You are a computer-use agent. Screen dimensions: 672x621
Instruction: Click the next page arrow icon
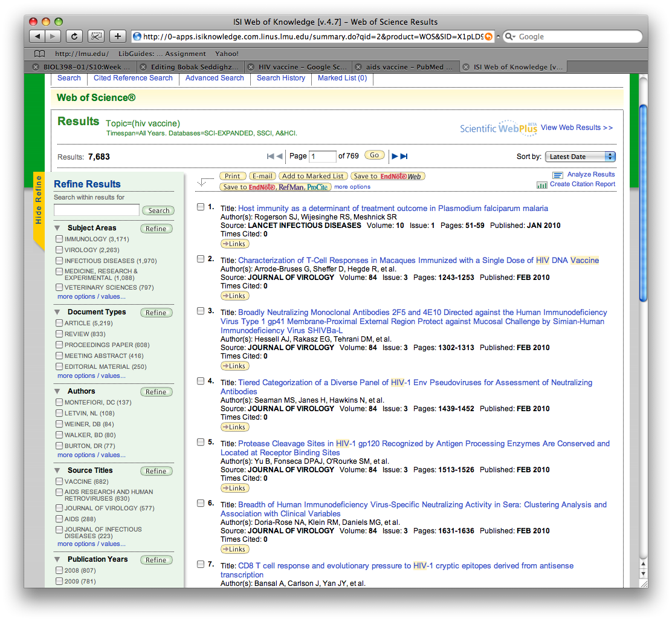(x=395, y=156)
